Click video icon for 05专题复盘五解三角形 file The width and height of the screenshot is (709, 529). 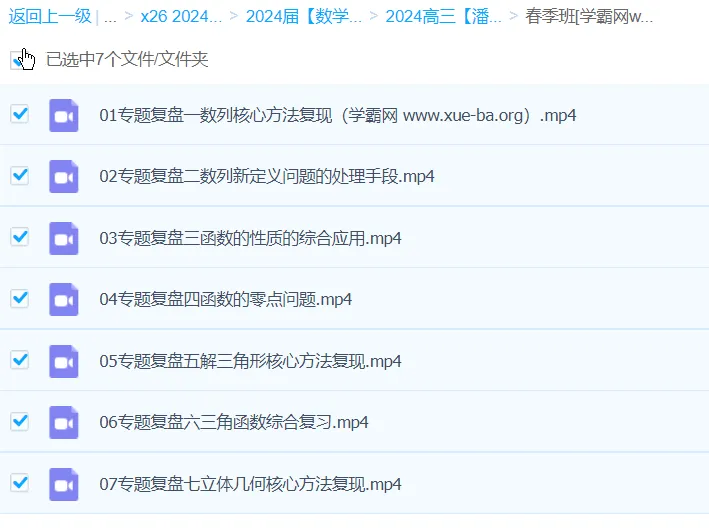pyautogui.click(x=64, y=361)
